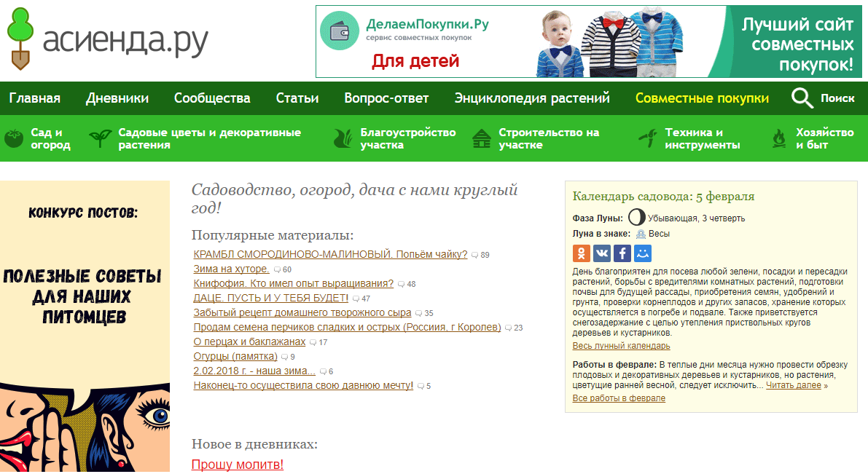Click the tomato icon for Сад и огород
The width and height of the screenshot is (868, 474).
point(14,138)
